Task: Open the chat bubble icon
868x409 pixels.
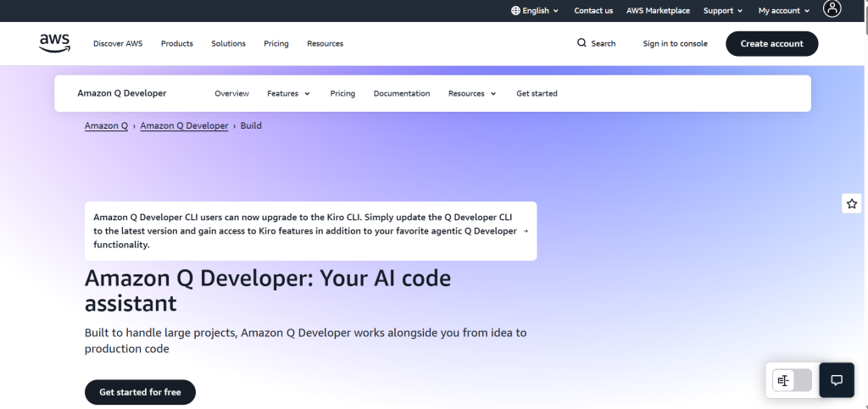Action: pyautogui.click(x=837, y=380)
